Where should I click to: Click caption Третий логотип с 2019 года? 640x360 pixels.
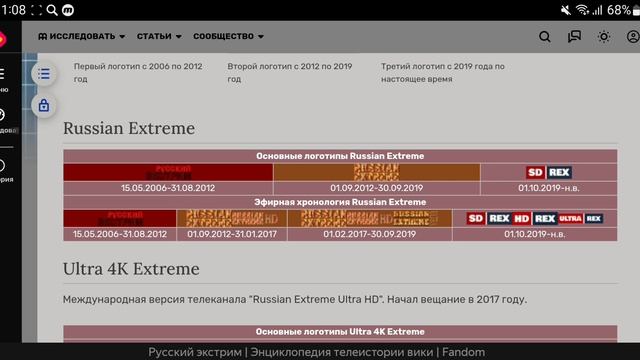point(443,73)
